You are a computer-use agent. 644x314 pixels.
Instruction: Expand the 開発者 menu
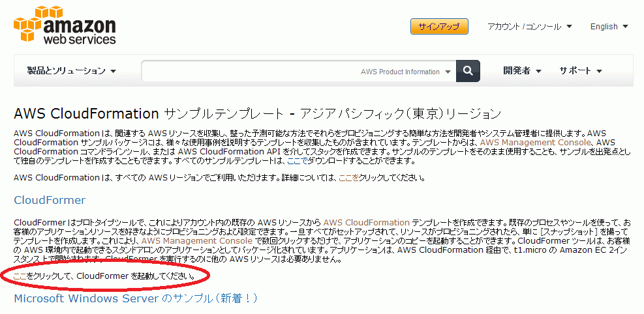click(523, 71)
